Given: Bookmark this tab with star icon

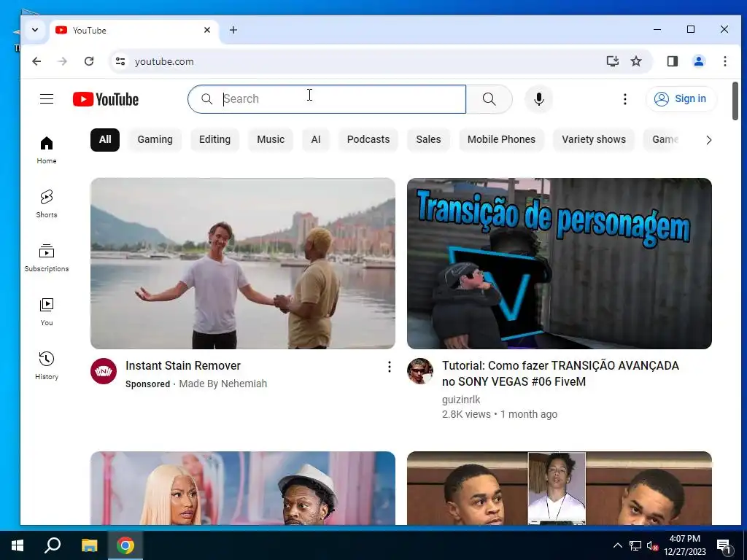Looking at the screenshot, I should coord(636,61).
